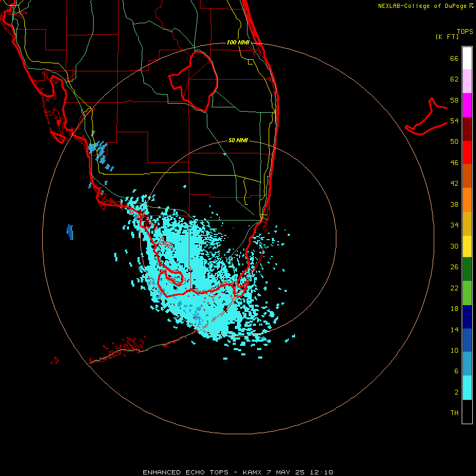The image size is (476, 476).
Task: Click the gold swatch in the color scale
Action: point(467,224)
